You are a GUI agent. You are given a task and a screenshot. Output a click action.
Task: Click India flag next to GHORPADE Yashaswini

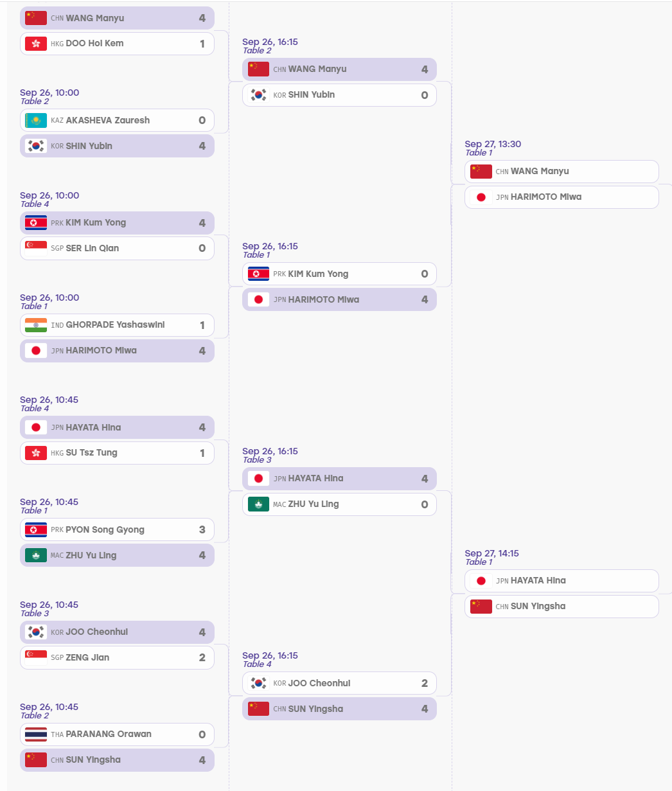point(36,325)
